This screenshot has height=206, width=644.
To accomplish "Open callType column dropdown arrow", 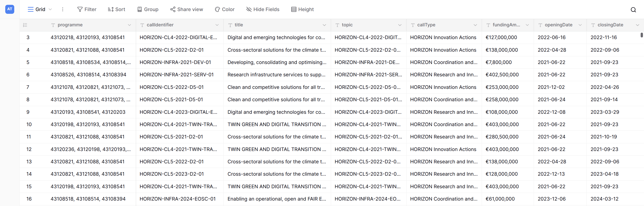I will [x=475, y=25].
